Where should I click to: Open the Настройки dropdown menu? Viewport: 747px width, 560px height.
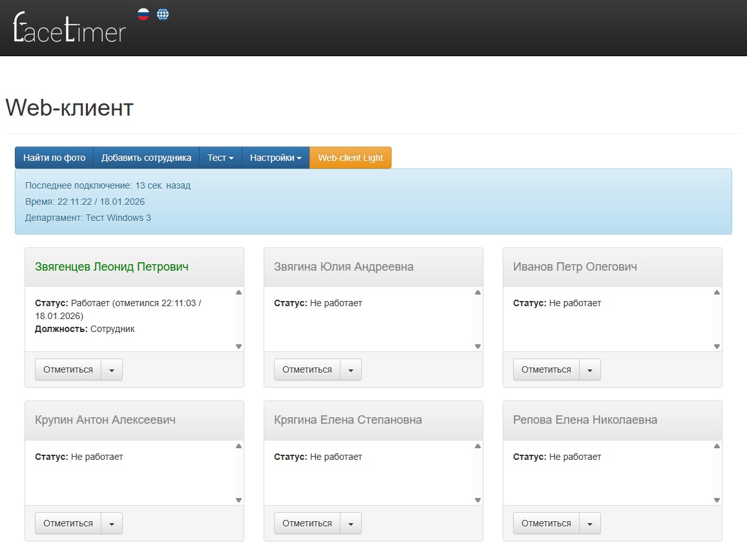275,158
